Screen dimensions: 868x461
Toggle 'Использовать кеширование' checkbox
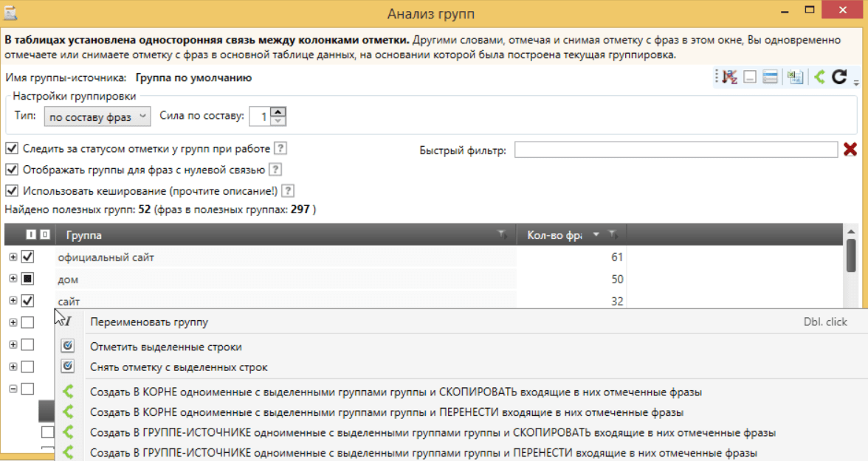(x=12, y=190)
